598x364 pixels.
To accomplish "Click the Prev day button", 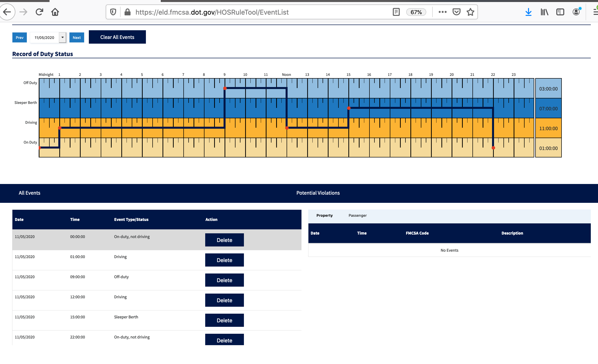I will (20, 37).
